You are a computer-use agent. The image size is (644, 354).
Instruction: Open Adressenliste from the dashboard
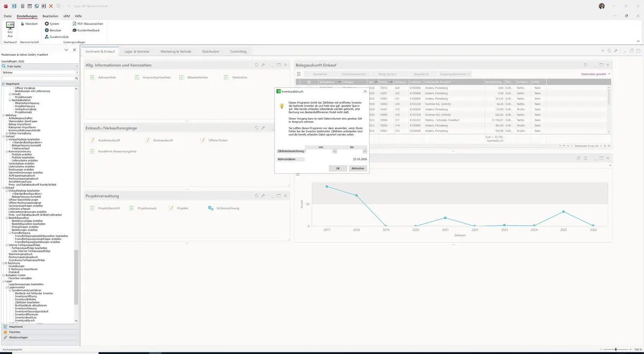104,78
